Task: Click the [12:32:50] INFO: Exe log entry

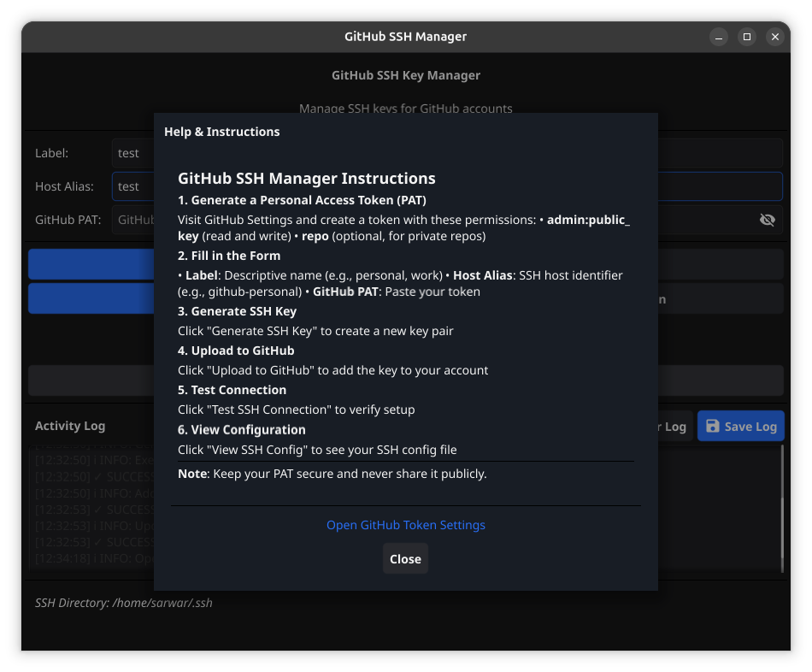Action: click(94, 460)
